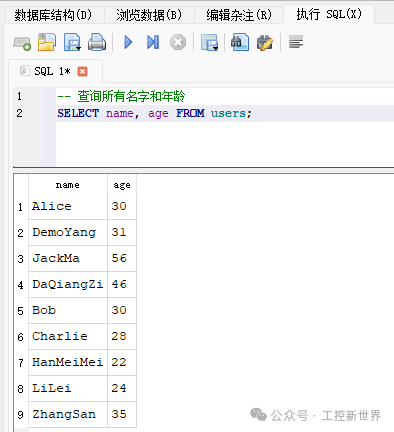Viewport: 394px width, 432px height.
Task: Click line number 2 in editor margin
Action: pos(19,113)
